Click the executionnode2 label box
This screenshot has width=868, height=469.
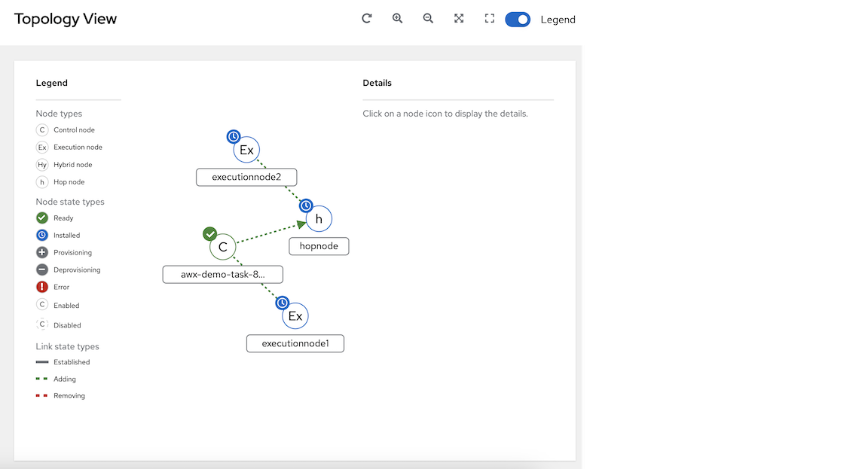click(x=246, y=177)
